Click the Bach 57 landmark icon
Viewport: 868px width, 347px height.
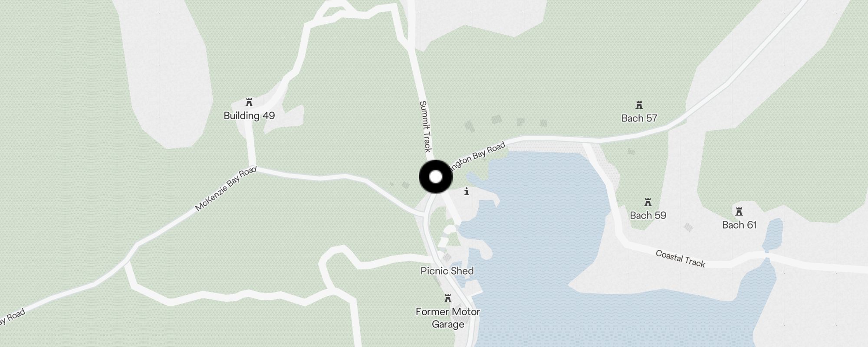coord(639,105)
